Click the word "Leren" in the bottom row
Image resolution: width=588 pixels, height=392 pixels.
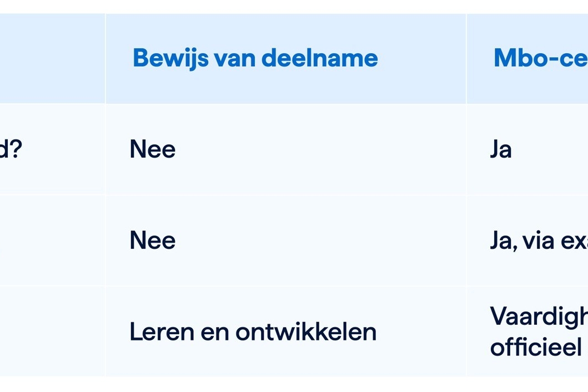click(160, 331)
